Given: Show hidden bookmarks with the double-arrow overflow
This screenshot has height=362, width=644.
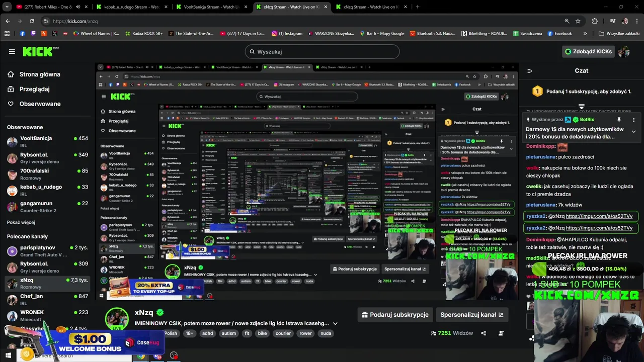Looking at the screenshot, I should [x=585, y=34].
